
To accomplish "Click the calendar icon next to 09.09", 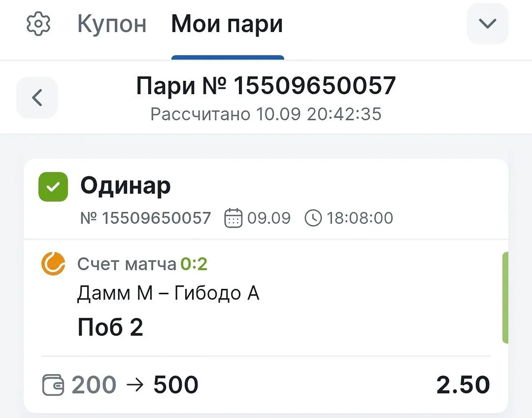I will click(233, 218).
